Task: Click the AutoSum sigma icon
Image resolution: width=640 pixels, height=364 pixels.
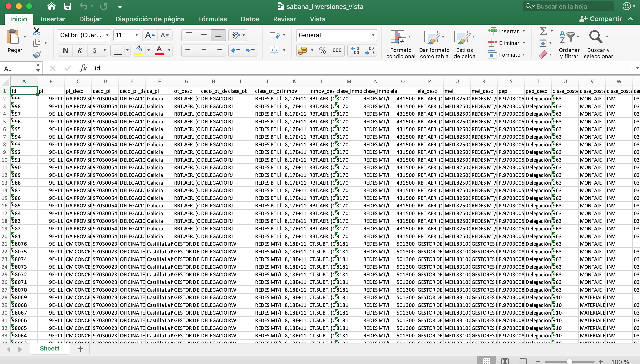Action: pos(543,31)
